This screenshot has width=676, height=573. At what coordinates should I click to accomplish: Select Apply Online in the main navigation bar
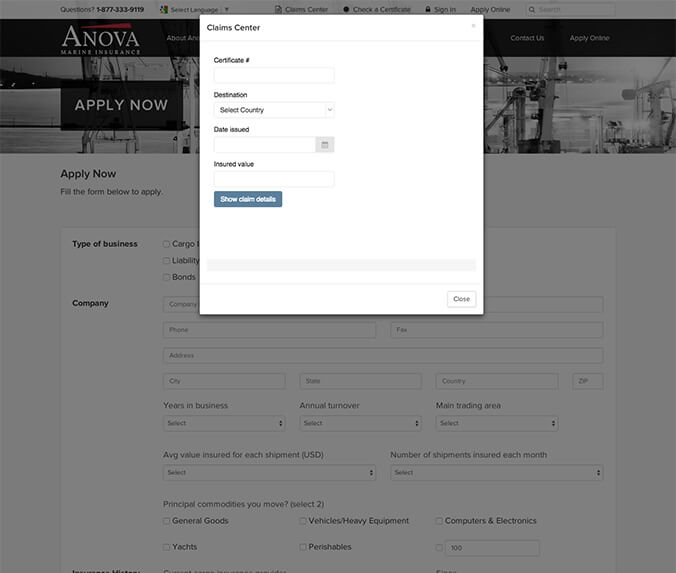(589, 38)
